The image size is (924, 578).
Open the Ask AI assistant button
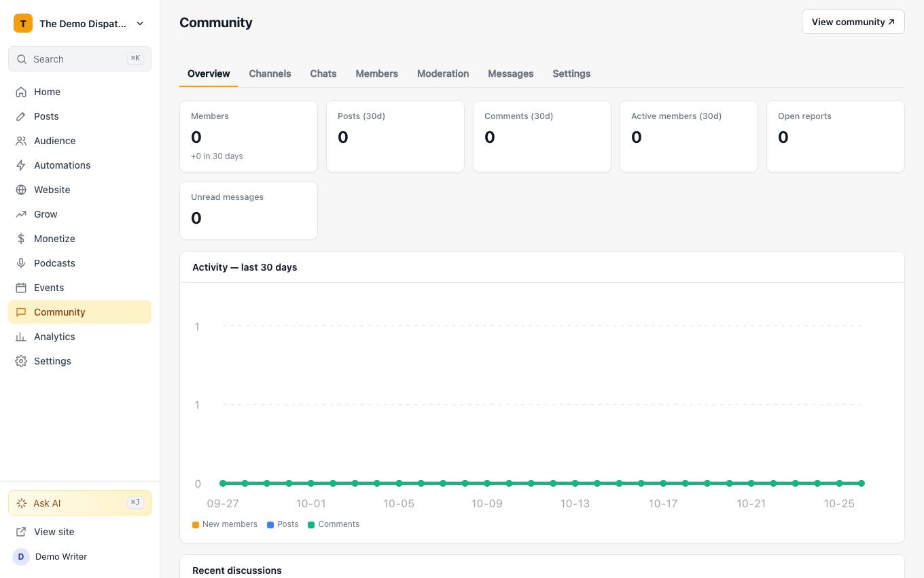click(79, 503)
